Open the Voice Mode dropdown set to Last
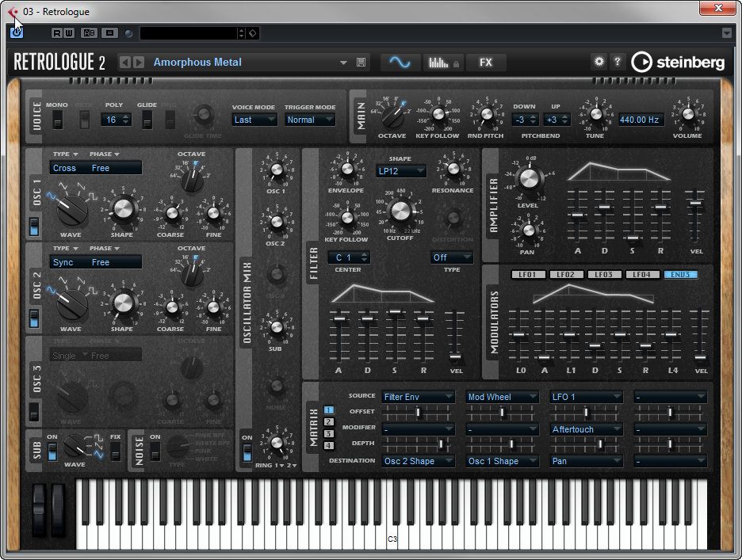742x560 pixels. coord(254,120)
